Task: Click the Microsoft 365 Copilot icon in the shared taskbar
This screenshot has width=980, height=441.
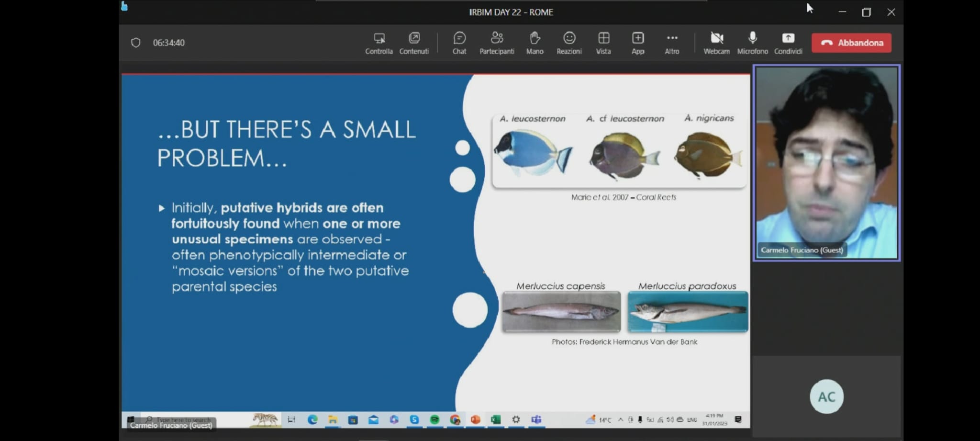Action: (x=394, y=419)
